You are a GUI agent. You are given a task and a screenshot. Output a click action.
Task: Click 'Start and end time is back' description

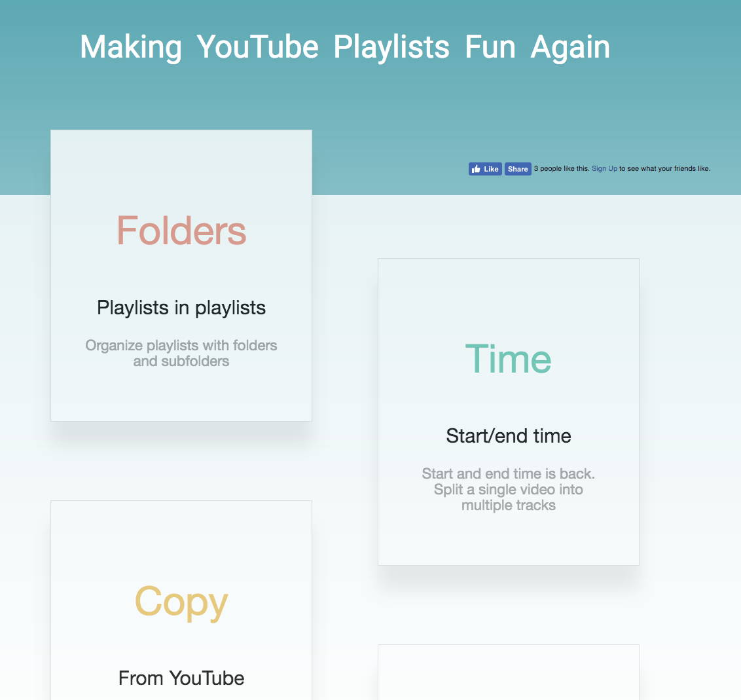point(509,489)
